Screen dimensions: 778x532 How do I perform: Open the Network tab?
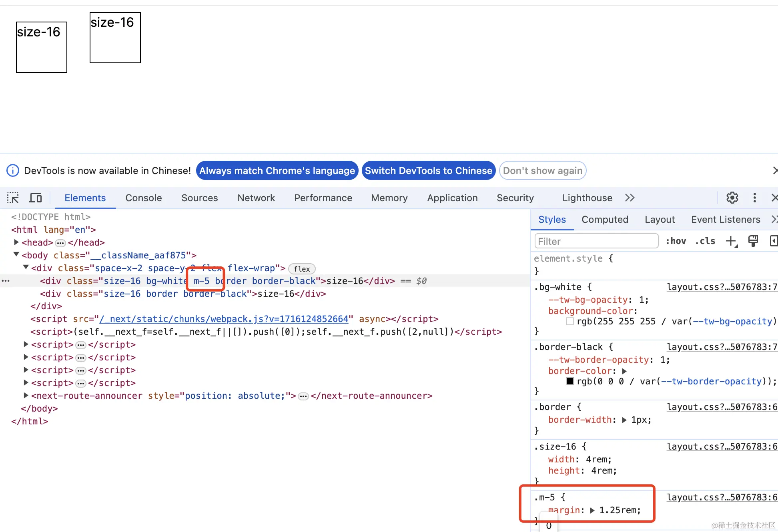256,198
